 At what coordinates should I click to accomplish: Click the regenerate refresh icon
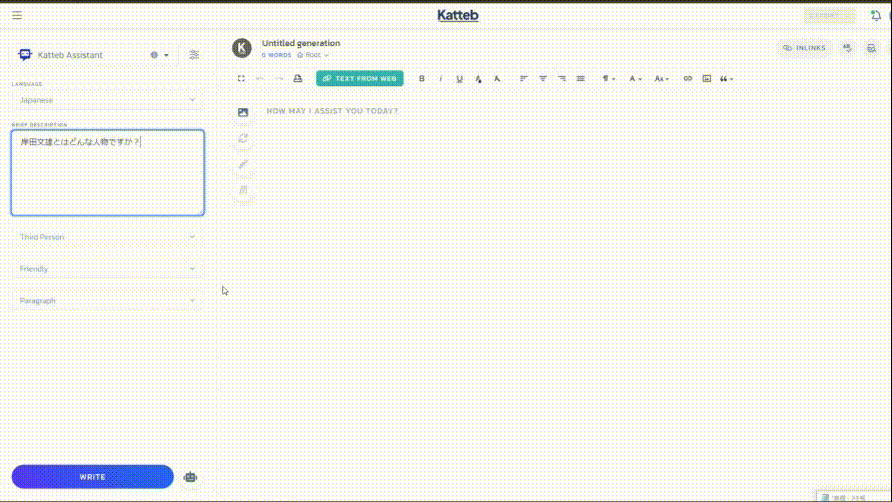tap(243, 138)
